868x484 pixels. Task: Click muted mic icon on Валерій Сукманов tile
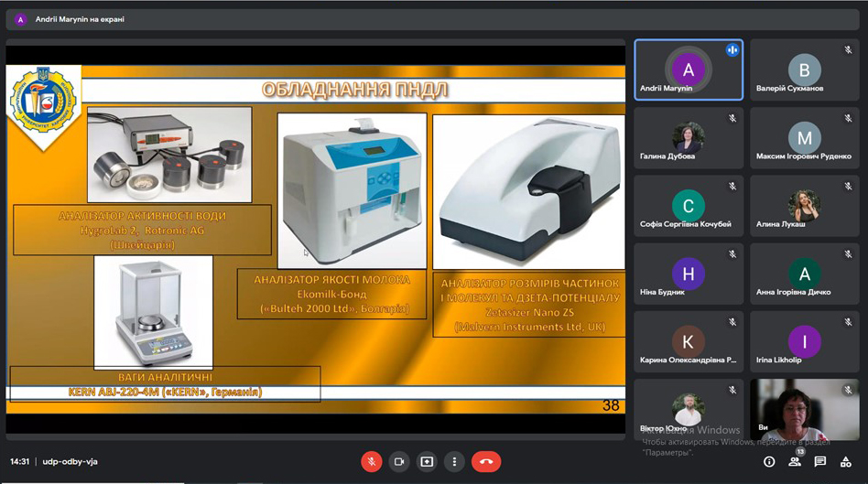[x=848, y=49]
